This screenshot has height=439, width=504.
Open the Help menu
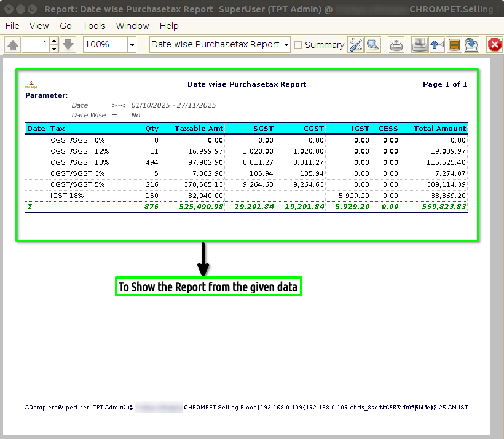coord(169,26)
